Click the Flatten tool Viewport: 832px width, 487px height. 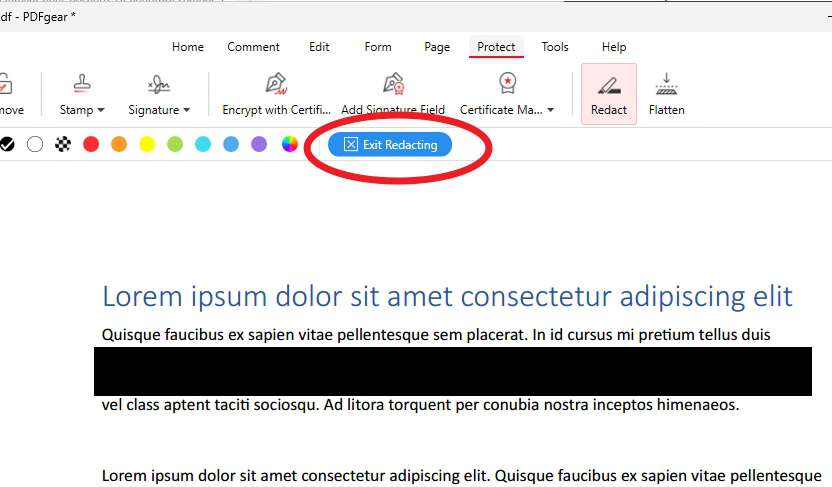666,94
